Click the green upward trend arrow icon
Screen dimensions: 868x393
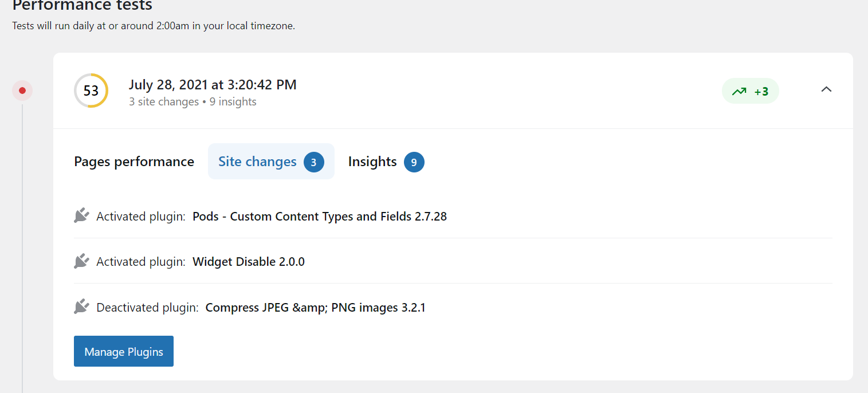click(x=739, y=91)
